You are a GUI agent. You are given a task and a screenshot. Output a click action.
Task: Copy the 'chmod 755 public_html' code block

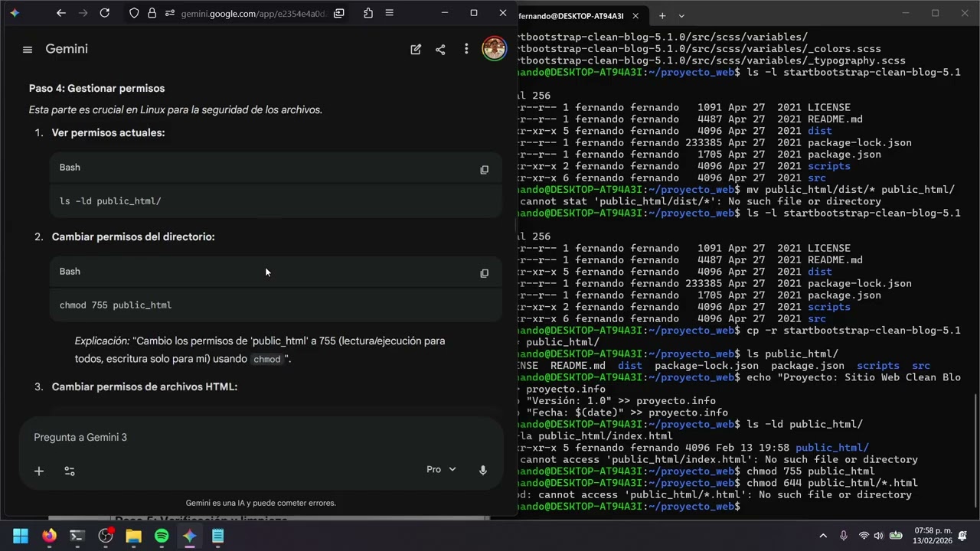[484, 273]
